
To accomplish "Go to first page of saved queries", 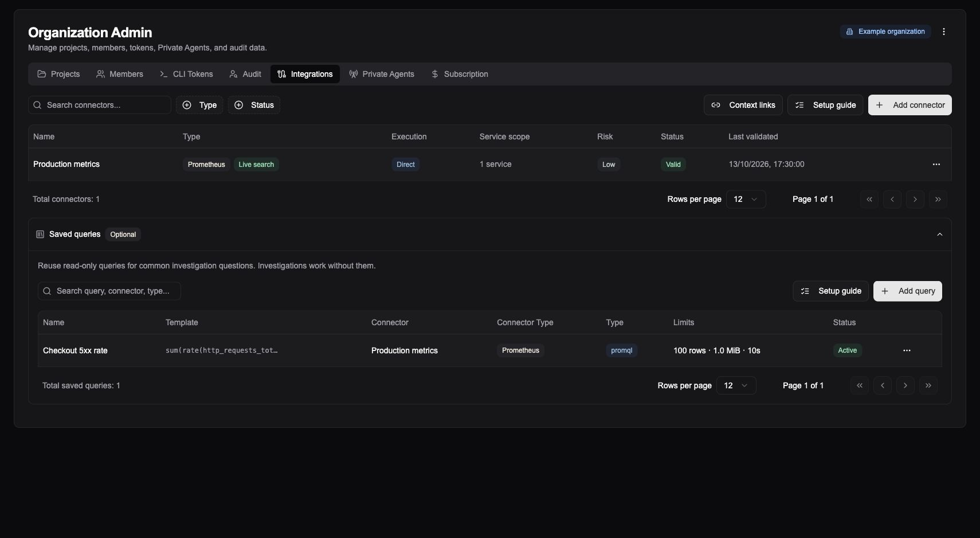I will click(860, 385).
